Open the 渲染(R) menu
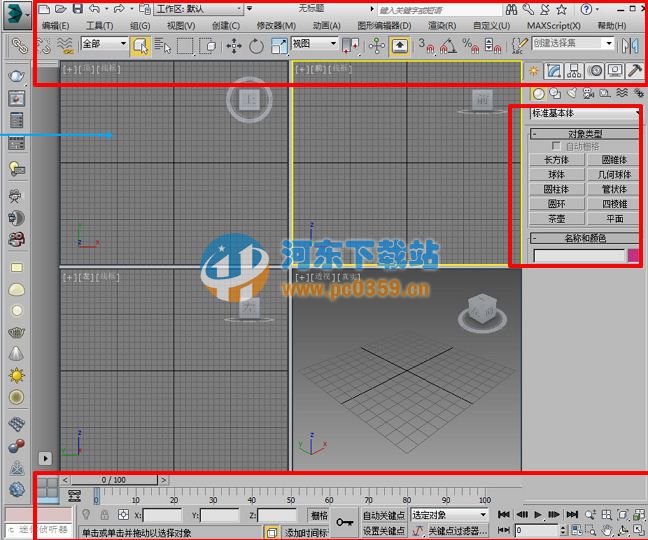Screen dimensions: 648x540 point(442,26)
